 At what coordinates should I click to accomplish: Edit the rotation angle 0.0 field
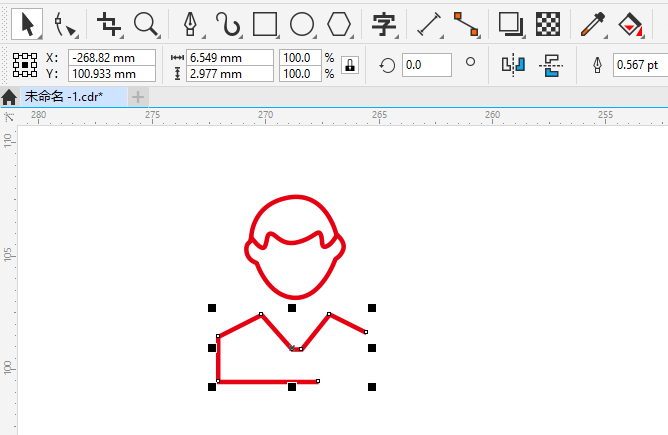click(x=426, y=65)
